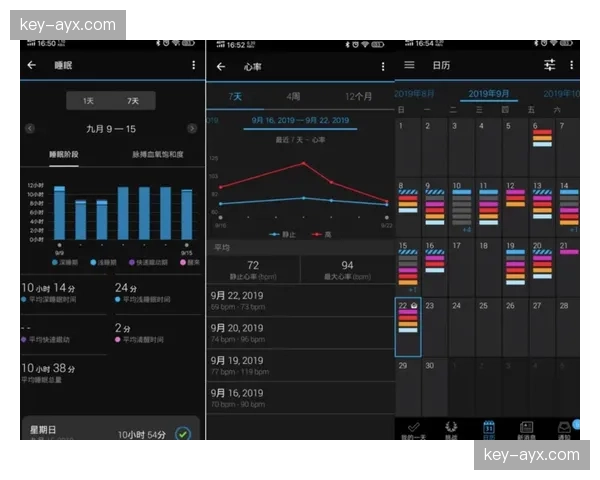Select calendar day 30
The width and height of the screenshot is (600, 480).
(435, 387)
